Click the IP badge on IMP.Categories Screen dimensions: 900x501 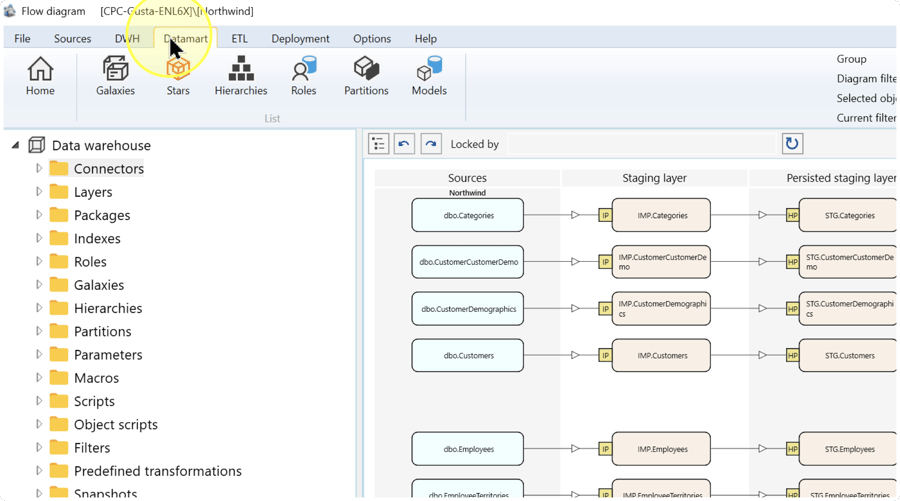[x=605, y=215]
